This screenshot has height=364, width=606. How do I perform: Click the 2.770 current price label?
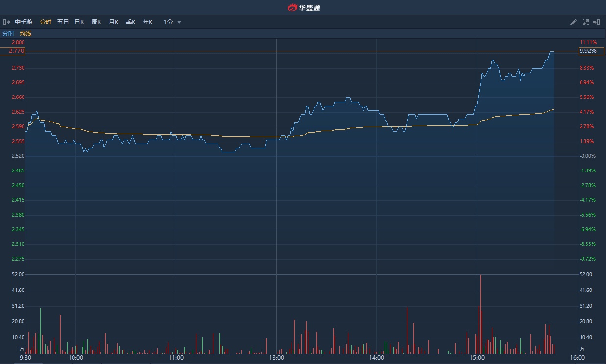click(x=17, y=51)
